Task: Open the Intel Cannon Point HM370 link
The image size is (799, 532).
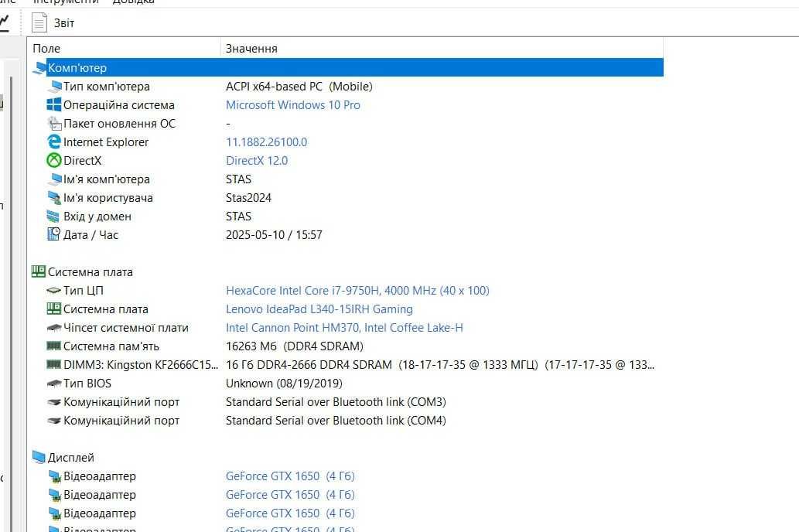Action: point(344,328)
